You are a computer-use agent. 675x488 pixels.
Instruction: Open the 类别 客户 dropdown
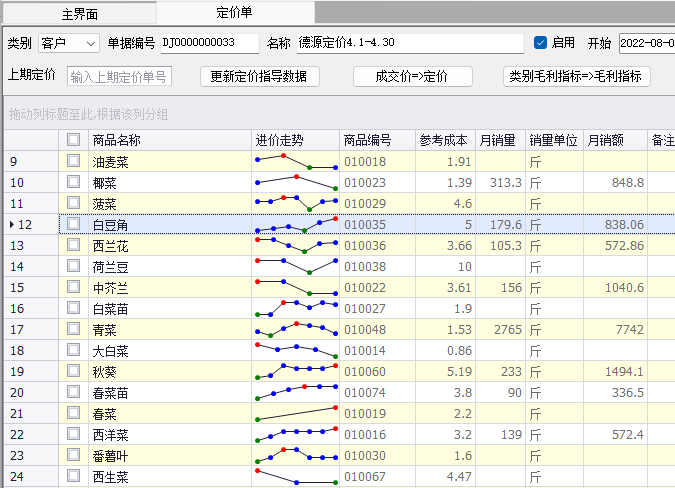click(69, 43)
